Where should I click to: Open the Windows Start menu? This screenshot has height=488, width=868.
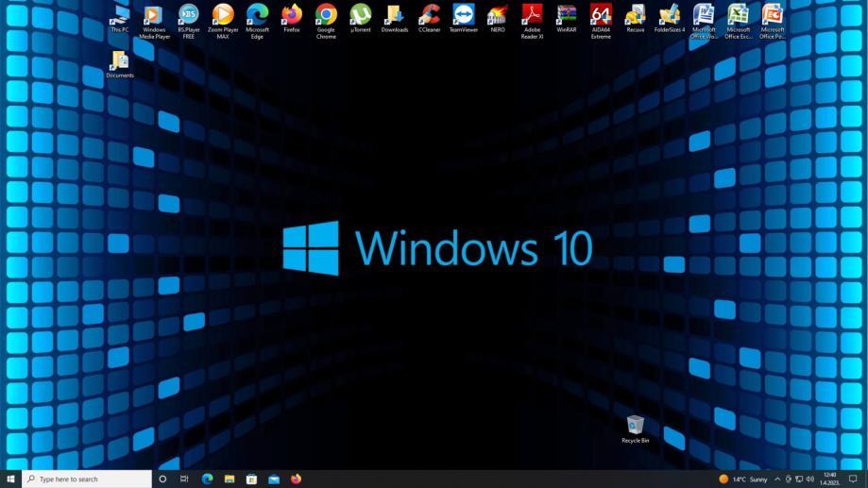point(10,480)
